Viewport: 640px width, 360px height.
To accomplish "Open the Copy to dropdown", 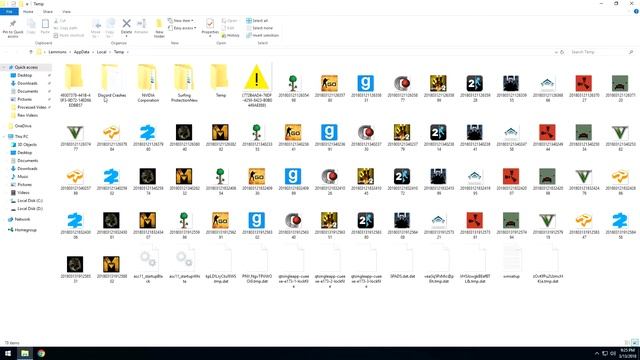I will [x=110, y=28].
